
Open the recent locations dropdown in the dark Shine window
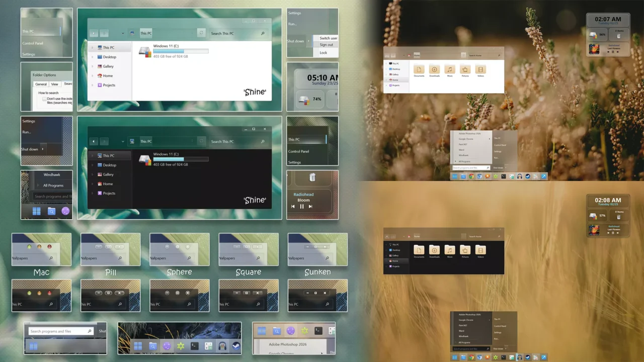[x=122, y=141]
